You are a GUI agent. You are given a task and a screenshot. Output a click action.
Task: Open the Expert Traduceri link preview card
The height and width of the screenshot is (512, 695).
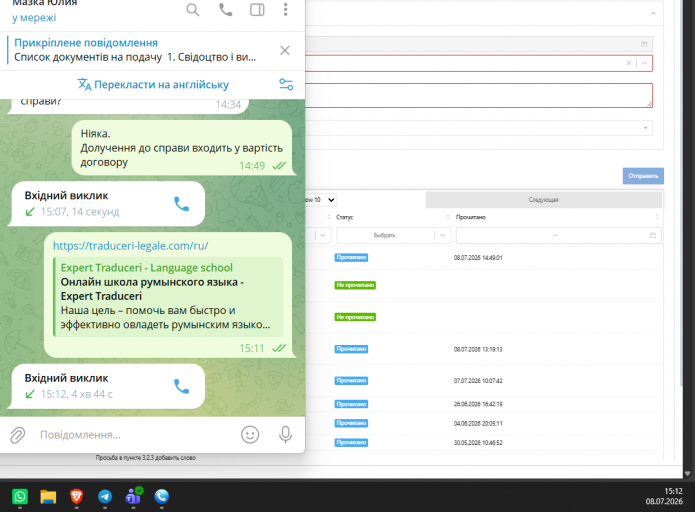(x=168, y=297)
